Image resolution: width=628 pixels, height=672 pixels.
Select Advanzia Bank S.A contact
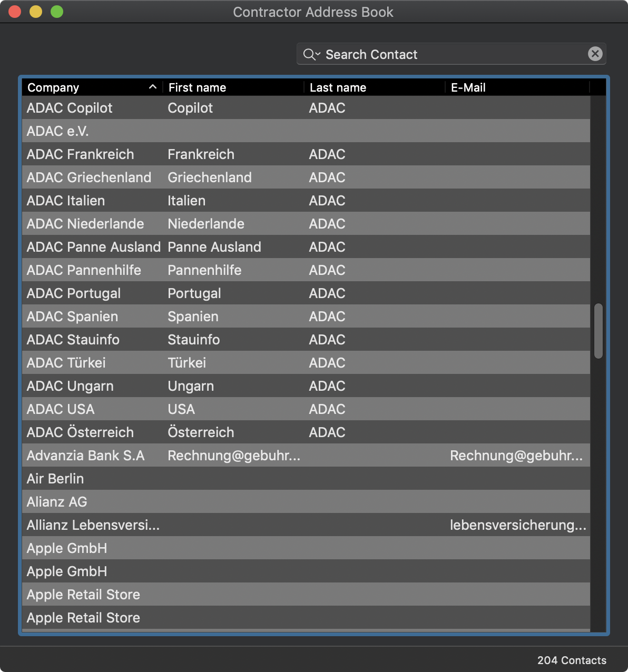(306, 455)
